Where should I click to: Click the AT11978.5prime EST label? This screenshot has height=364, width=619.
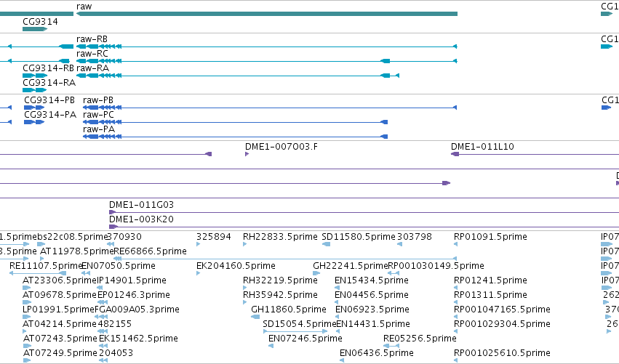[77, 251]
